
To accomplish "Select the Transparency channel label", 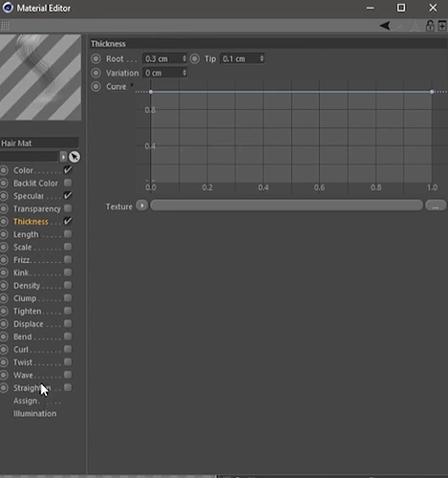I will [37, 208].
